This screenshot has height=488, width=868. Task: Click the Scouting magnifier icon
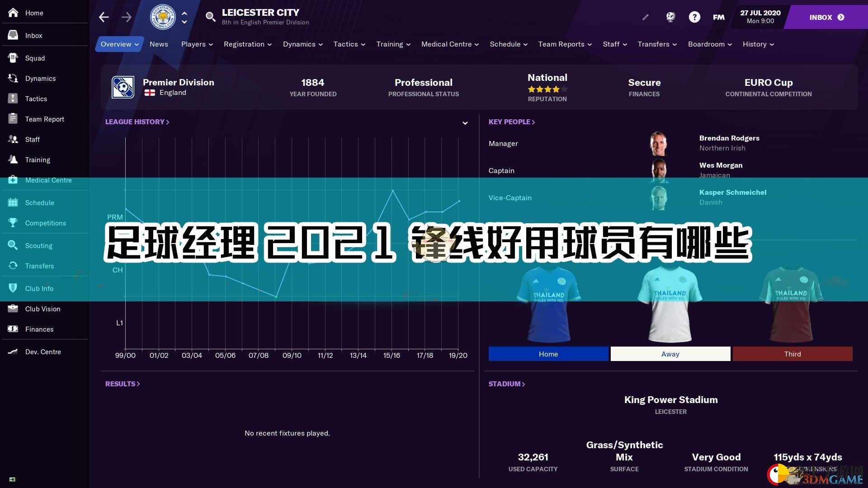(13, 245)
